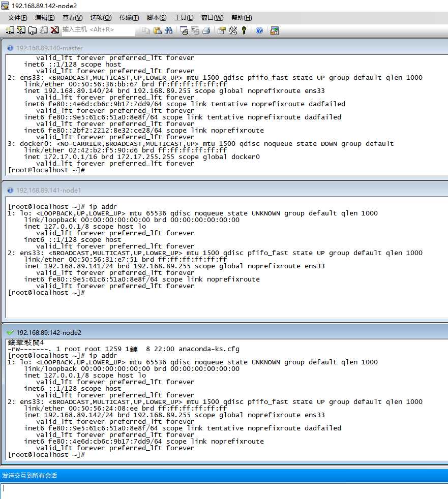Click the application icon in title bar
The width and height of the screenshot is (448, 499).
pos(5,6)
